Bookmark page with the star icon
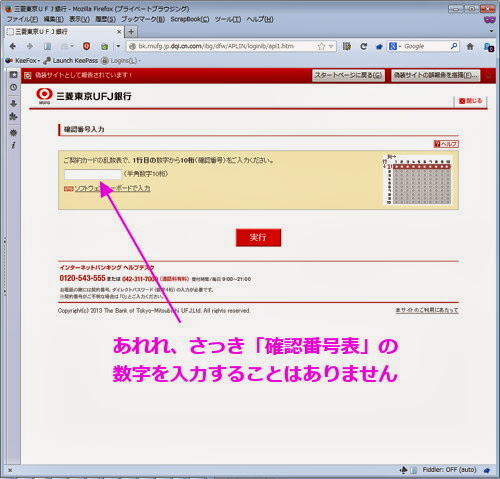The height and width of the screenshot is (479, 500). (321, 46)
